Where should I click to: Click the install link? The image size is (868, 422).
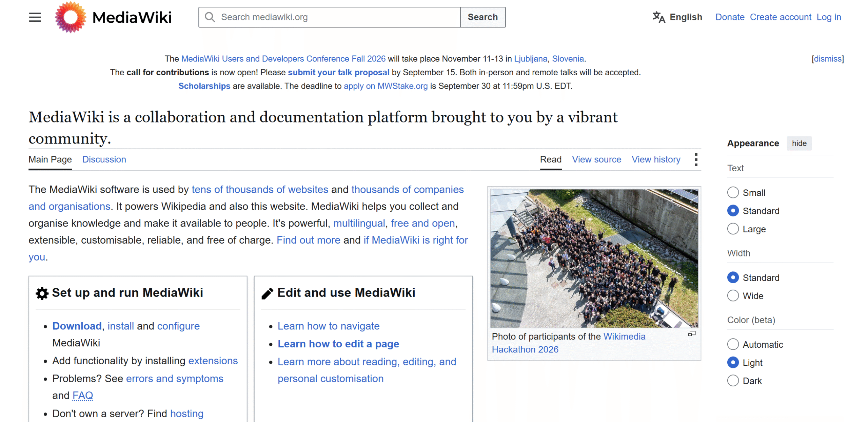pos(120,326)
